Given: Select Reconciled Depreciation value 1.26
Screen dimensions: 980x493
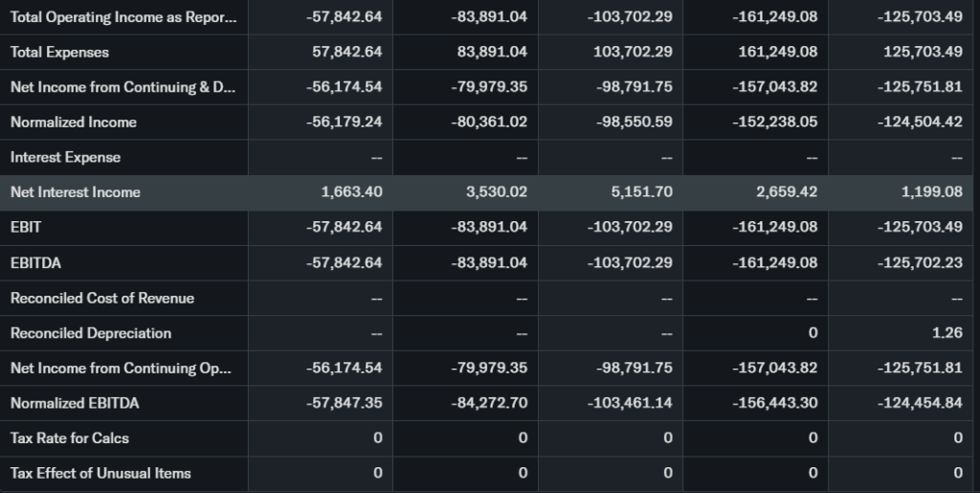Looking at the screenshot, I should [x=947, y=333].
